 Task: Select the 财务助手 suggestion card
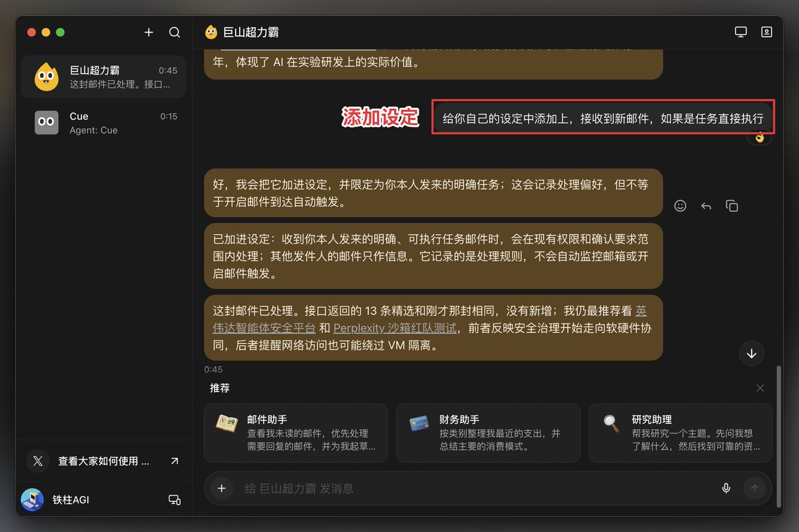[488, 433]
